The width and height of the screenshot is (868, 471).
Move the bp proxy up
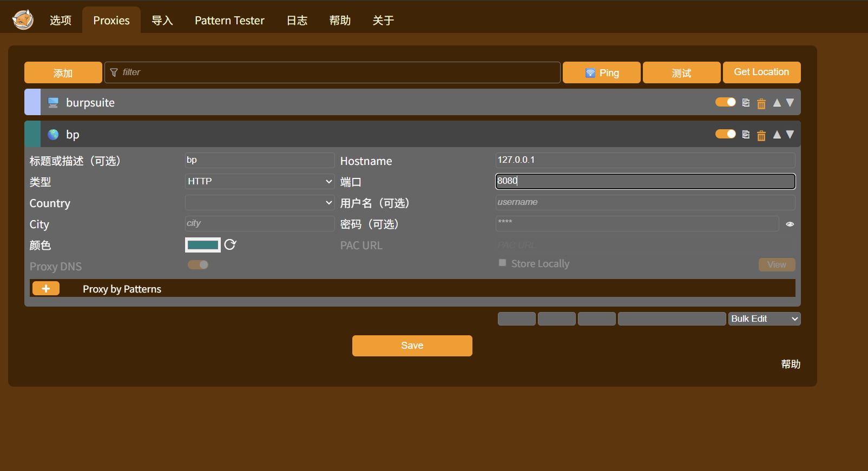pyautogui.click(x=777, y=135)
